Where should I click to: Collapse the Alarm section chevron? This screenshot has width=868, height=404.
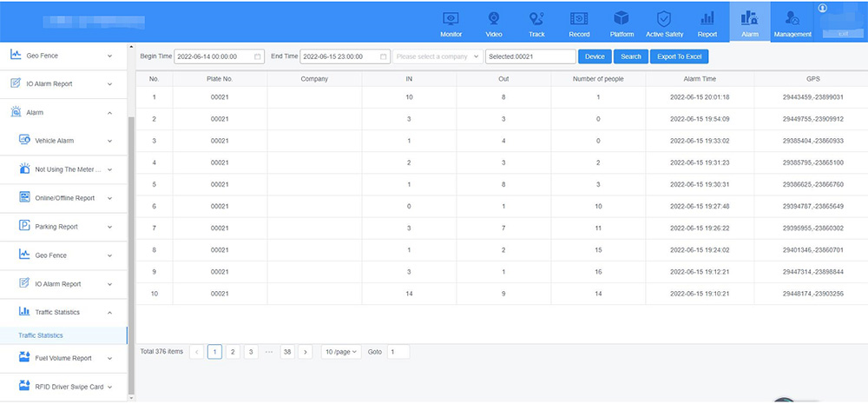click(109, 112)
